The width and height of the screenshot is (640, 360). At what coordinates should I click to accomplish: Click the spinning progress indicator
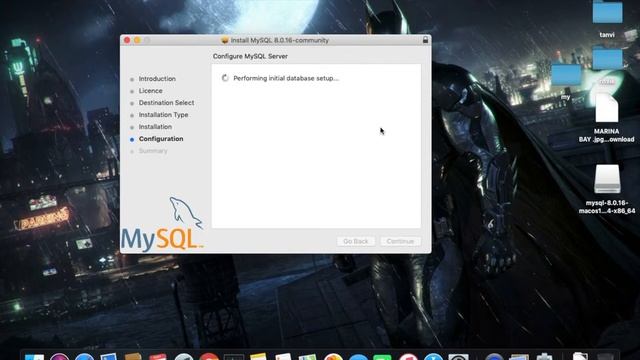225,78
